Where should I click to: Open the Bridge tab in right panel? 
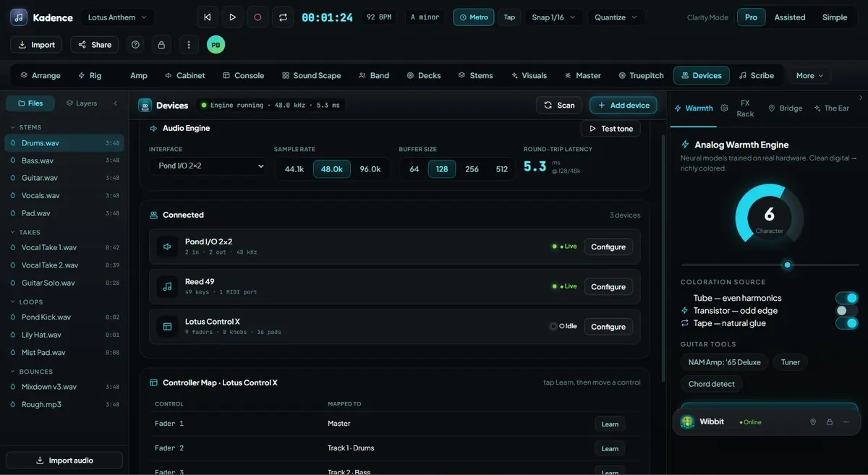click(786, 108)
